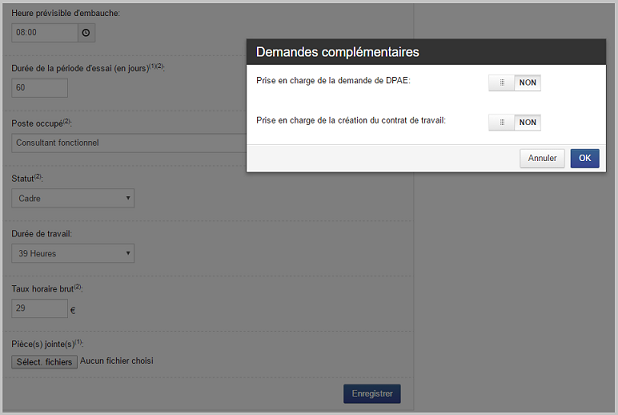
Task: Click the clock icon beside hire time
Action: pyautogui.click(x=86, y=33)
